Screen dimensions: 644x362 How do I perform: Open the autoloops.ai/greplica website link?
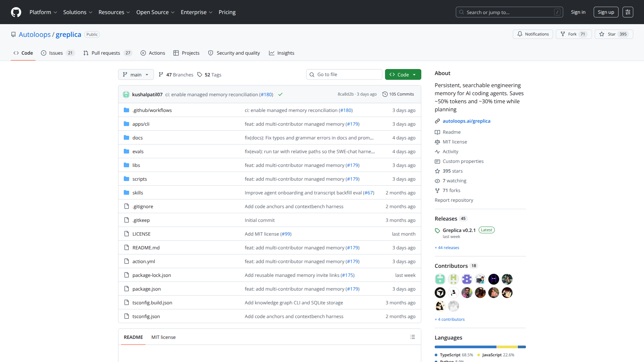pyautogui.click(x=466, y=121)
